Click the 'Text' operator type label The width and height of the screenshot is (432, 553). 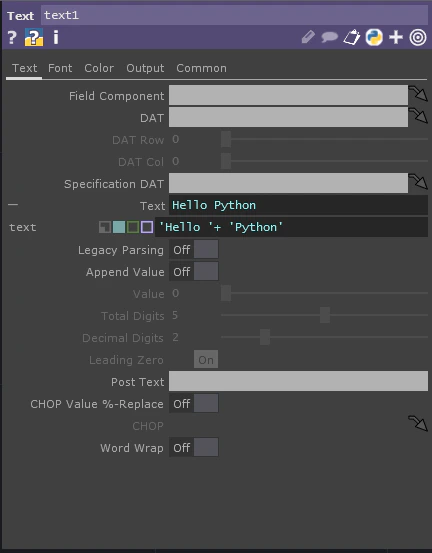(20, 16)
